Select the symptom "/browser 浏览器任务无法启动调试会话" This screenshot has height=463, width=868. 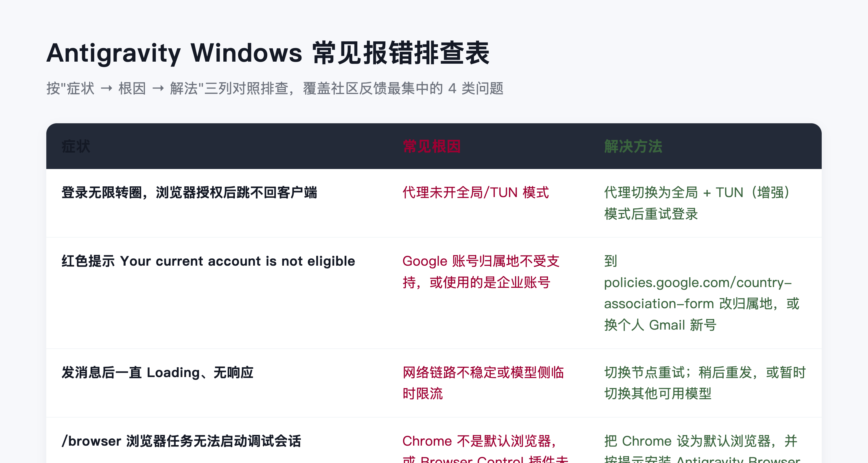pos(181,441)
